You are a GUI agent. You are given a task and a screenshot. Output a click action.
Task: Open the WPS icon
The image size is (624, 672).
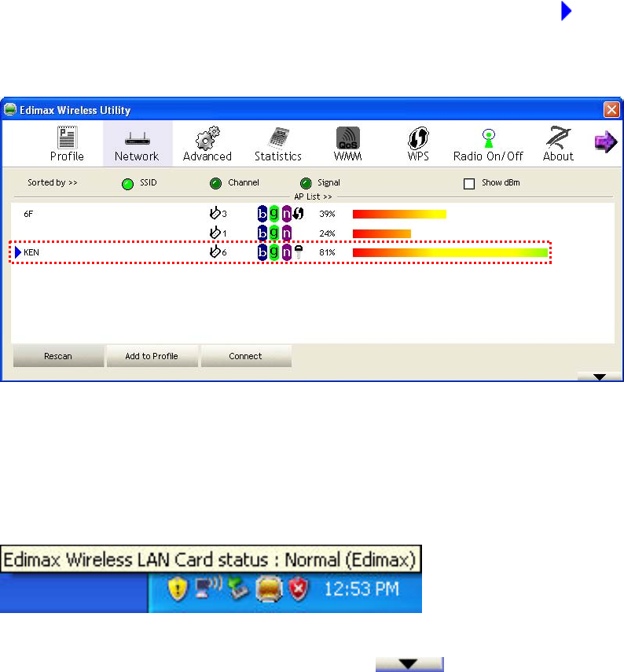[x=418, y=138]
